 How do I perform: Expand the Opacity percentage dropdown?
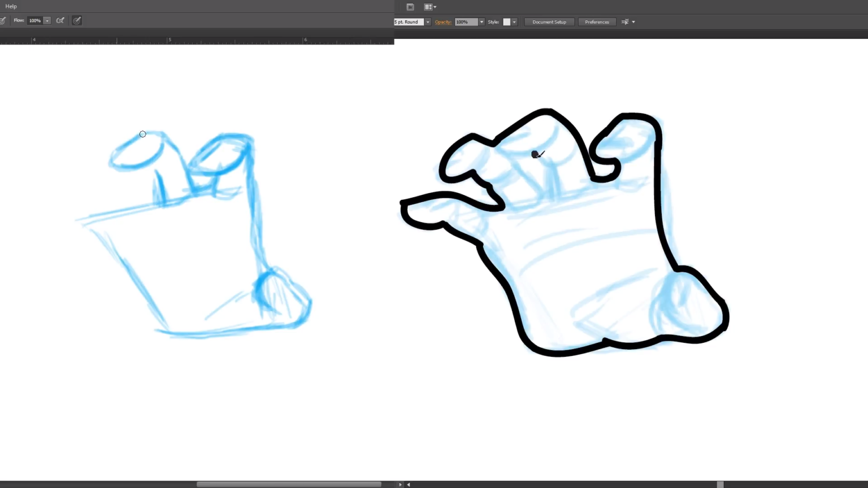482,21
